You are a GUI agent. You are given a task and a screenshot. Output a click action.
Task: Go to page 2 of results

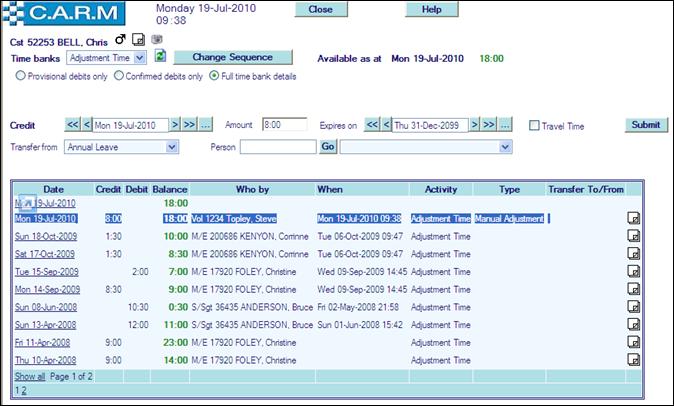[25, 390]
